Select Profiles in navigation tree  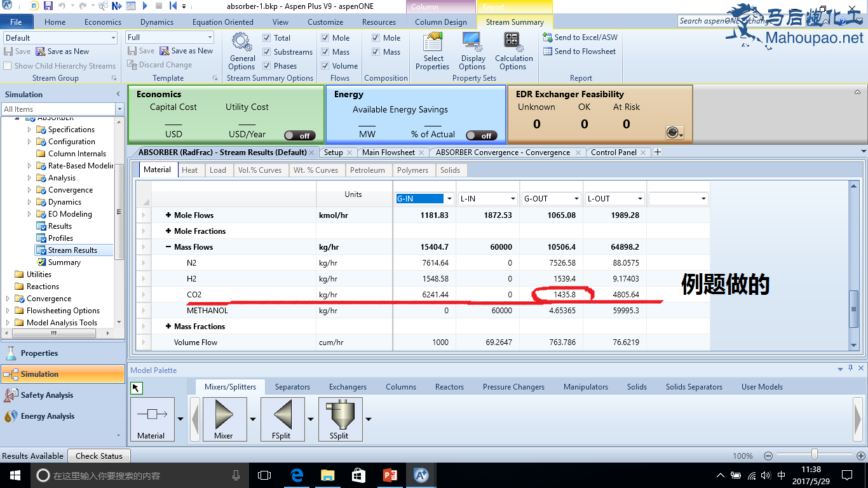(x=60, y=238)
